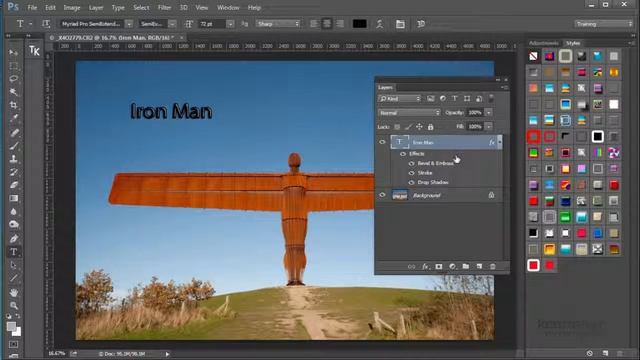
Task: Select the Path Selection tool
Action: click(x=13, y=265)
